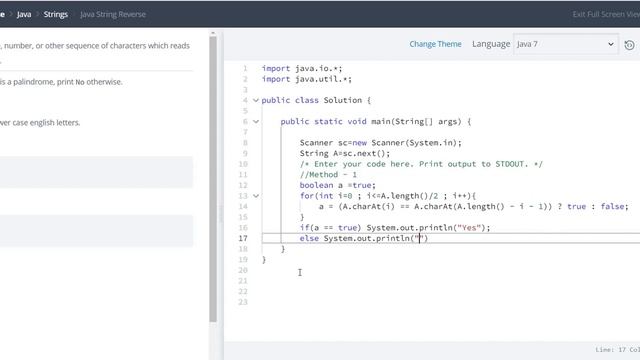Viewport: 640px width, 360px height.
Task: Click the palindrome print No instruction text
Action: click(61, 82)
